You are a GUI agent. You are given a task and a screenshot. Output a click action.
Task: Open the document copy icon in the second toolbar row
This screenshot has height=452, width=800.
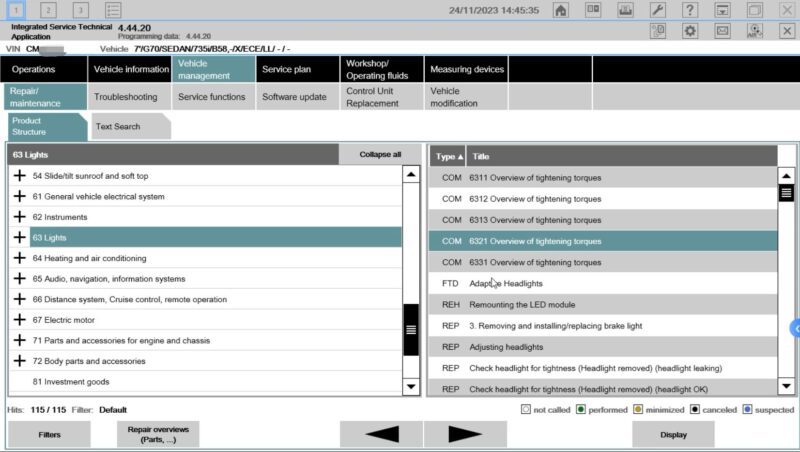point(658,31)
